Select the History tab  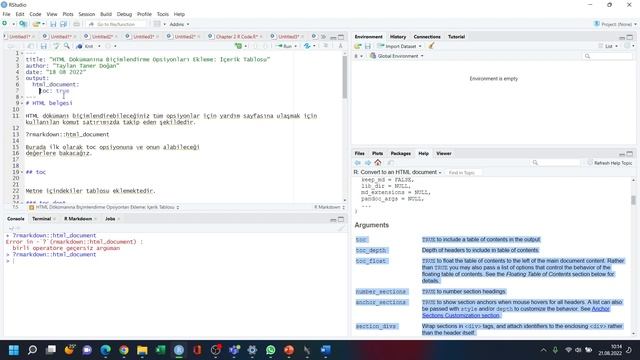click(x=398, y=37)
